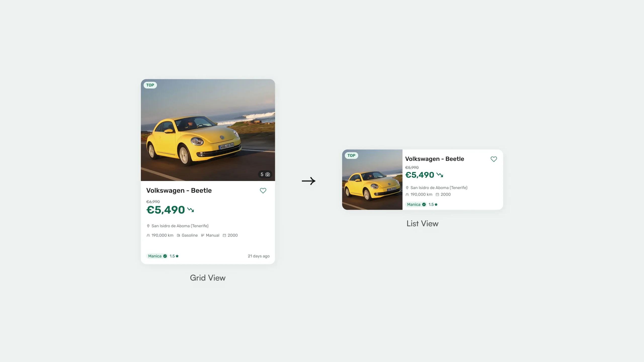Click the TOP badge on list card
Screen dimensions: 644x362
tap(351, 156)
